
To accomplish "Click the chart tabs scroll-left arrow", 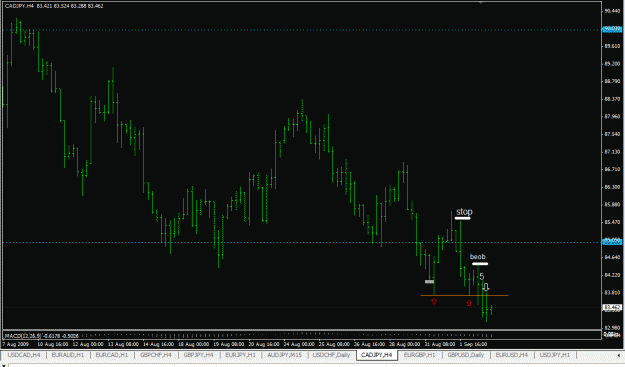I will click(619, 355).
